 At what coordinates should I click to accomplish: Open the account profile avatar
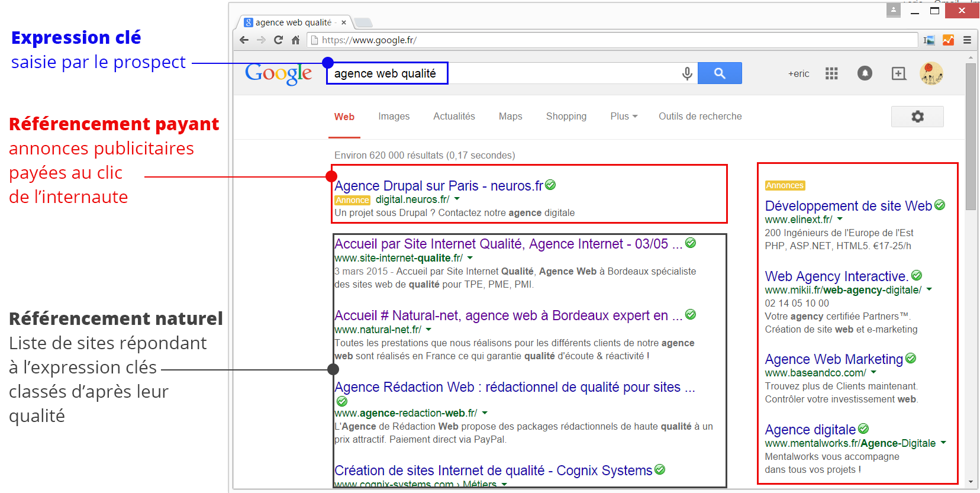pos(931,73)
